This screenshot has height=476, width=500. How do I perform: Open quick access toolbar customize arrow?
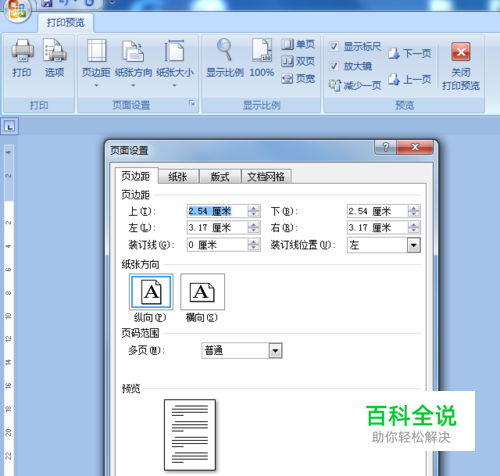112,3
